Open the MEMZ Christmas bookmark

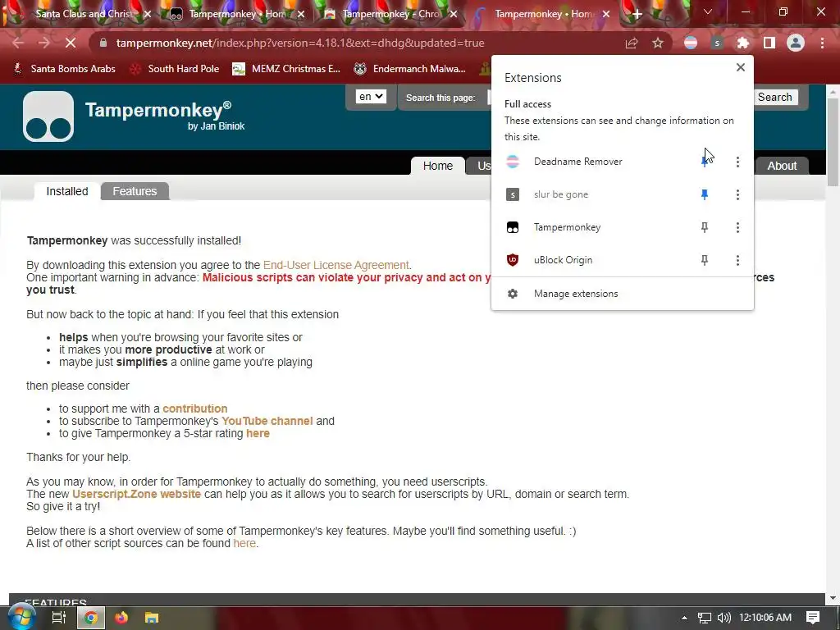pyautogui.click(x=286, y=69)
